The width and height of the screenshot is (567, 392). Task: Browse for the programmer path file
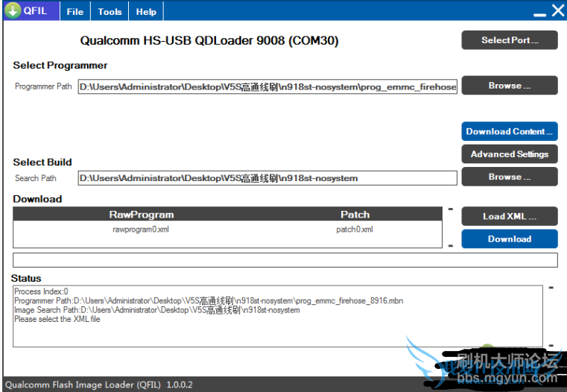[x=510, y=86]
